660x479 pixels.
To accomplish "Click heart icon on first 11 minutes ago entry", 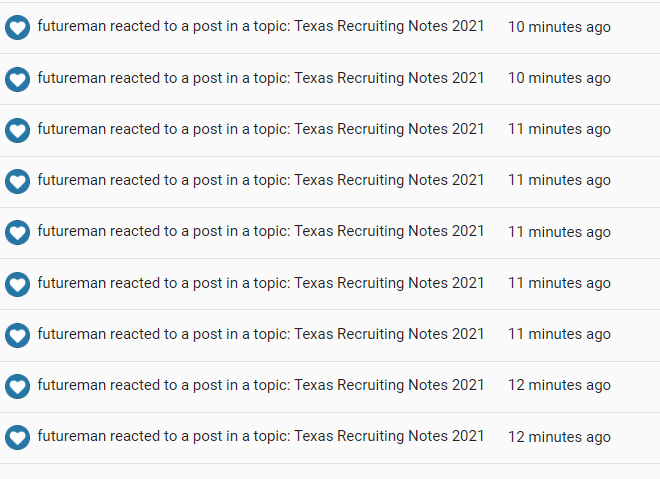I will 17,130.
